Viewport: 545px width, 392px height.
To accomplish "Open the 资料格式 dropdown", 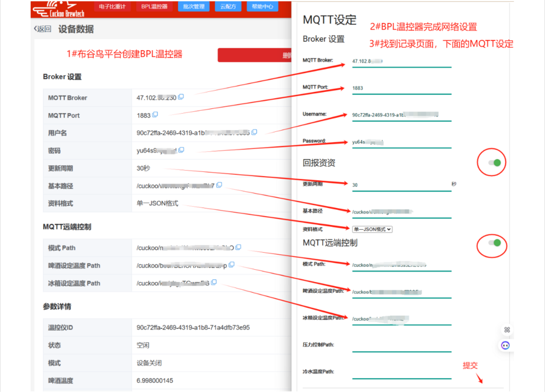I will coord(372,229).
